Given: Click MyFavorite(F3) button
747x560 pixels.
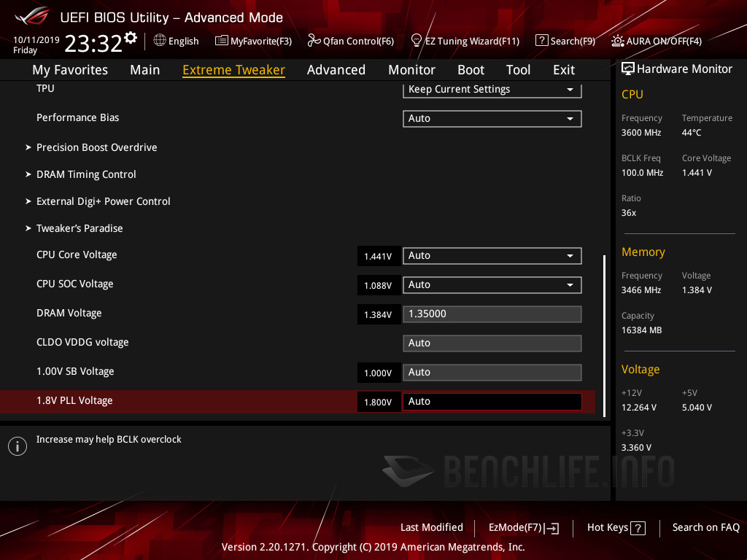Looking at the screenshot, I should [253, 41].
